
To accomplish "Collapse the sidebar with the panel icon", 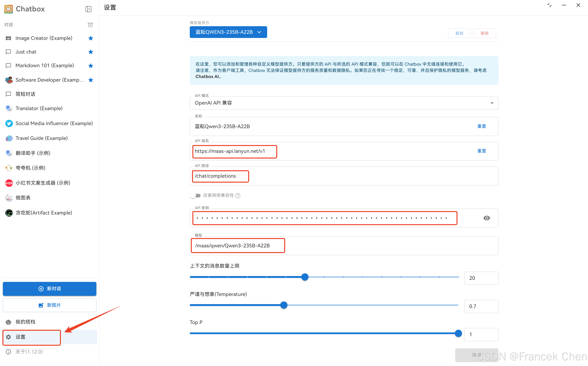I will coord(88,9).
